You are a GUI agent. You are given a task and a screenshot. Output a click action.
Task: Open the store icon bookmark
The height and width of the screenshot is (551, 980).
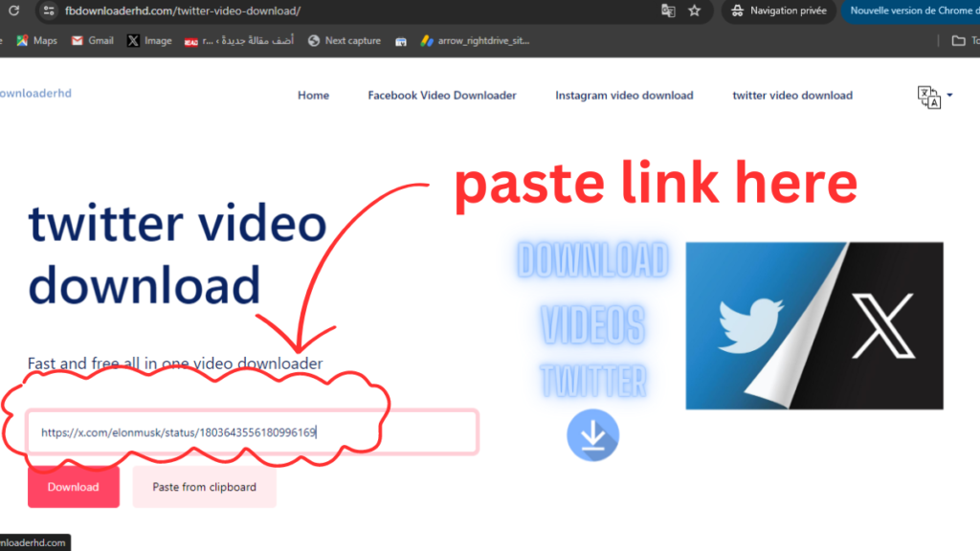(x=401, y=41)
